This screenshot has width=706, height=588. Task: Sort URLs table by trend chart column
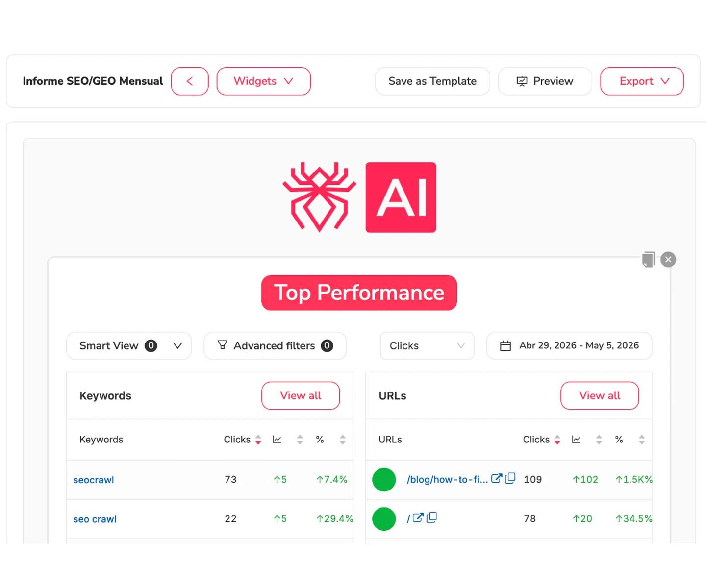coord(599,440)
